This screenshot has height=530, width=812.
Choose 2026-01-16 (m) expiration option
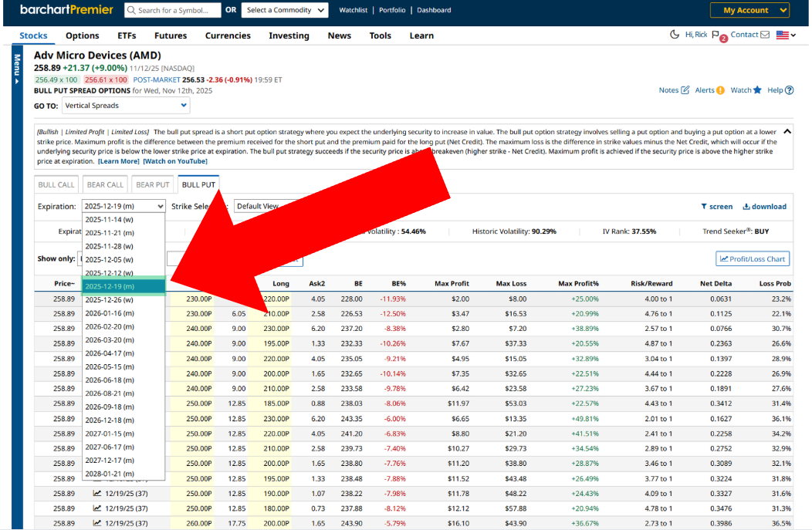110,313
